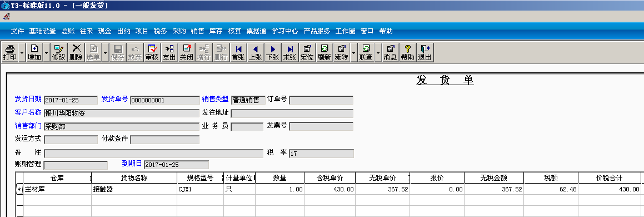Click the 发货日期 field showing 2017-01-25

coord(71,100)
